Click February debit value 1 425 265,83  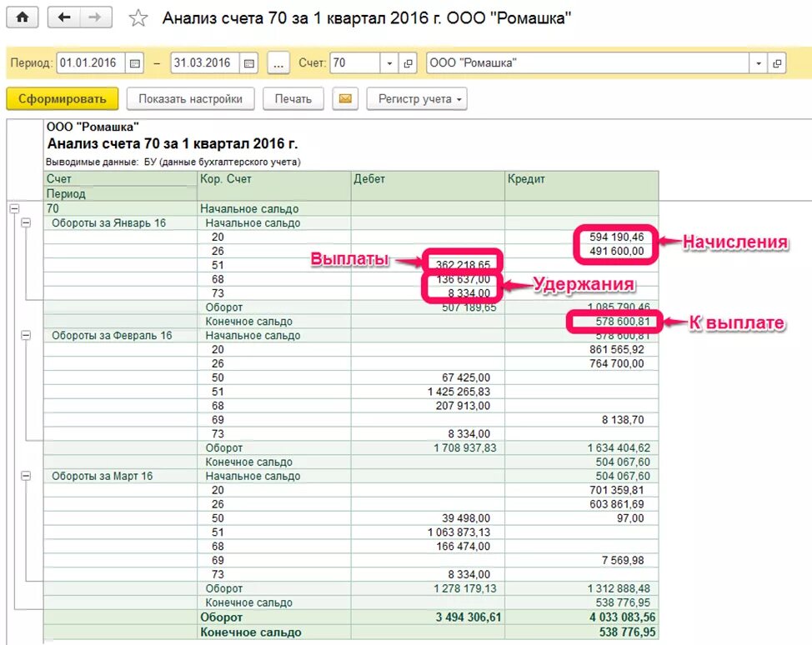point(459,392)
